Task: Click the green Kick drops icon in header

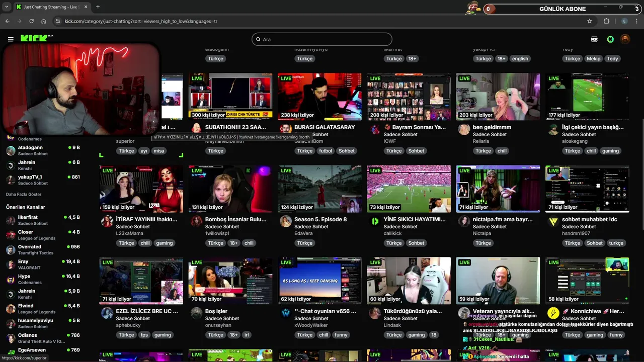Action: (610, 39)
